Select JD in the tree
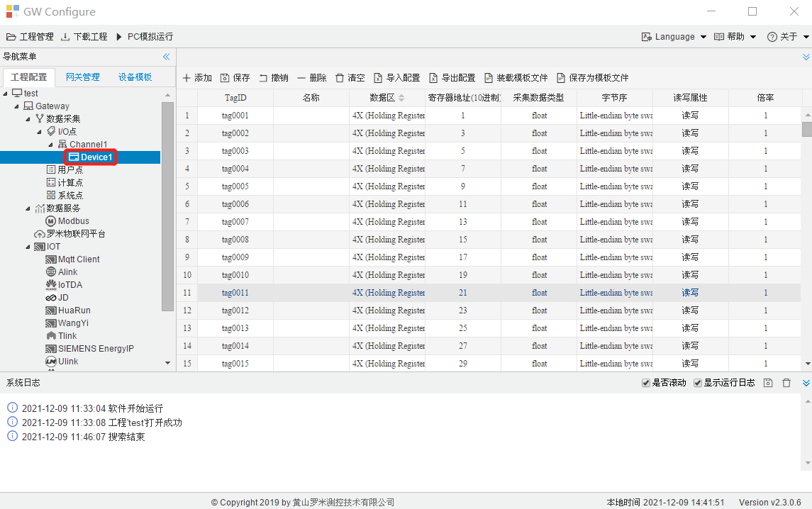The height and width of the screenshot is (509, 812). (57, 298)
